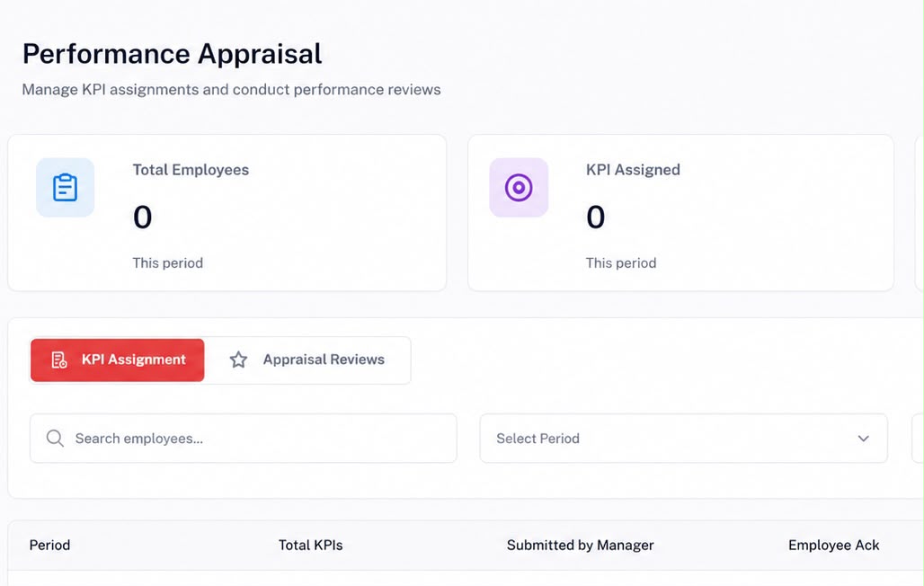Click the star icon beside Appraisal Reviews
This screenshot has width=924, height=586.
coord(239,360)
